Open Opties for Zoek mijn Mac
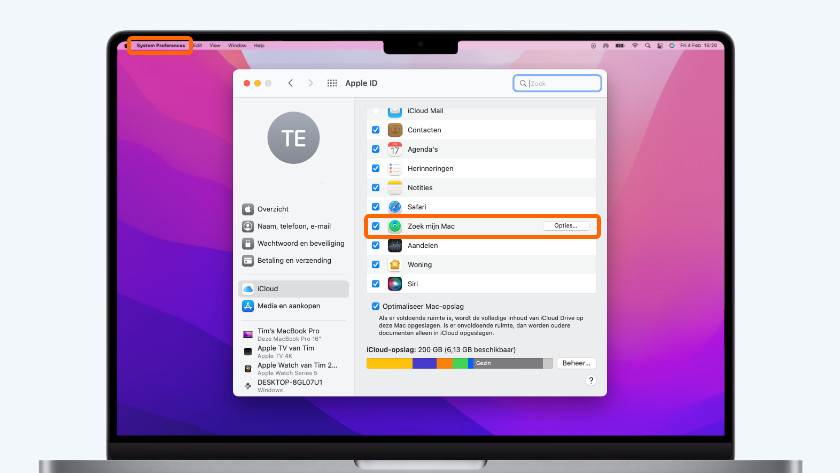The image size is (840, 473). pos(566,226)
